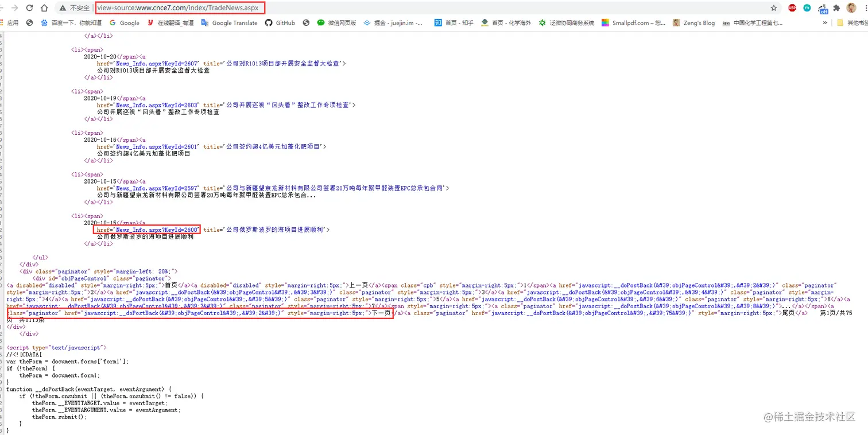This screenshot has width=868, height=435.
Task: Open the Google Translate bookmark
Action: pyautogui.click(x=229, y=23)
